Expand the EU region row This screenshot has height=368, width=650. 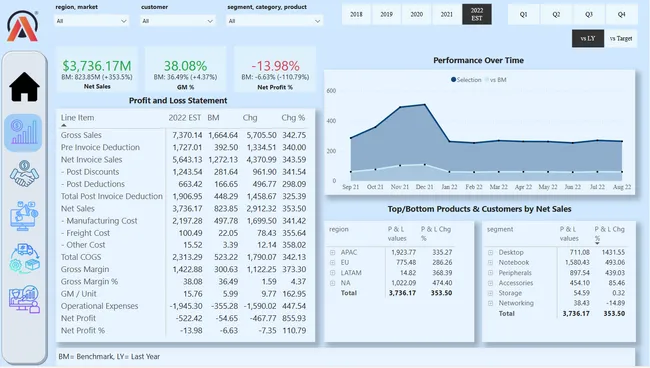click(332, 262)
